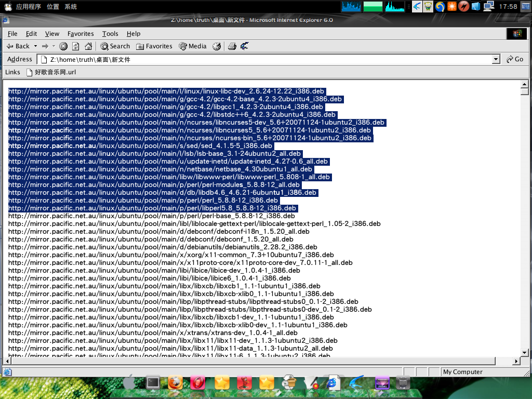Click the Stop button in the toolbar
532x399 pixels.
coord(63,46)
